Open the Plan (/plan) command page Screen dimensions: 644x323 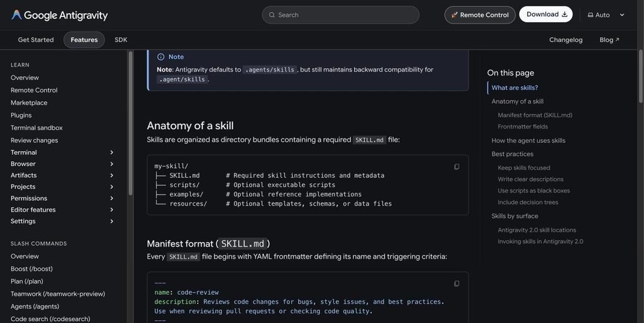pos(26,281)
